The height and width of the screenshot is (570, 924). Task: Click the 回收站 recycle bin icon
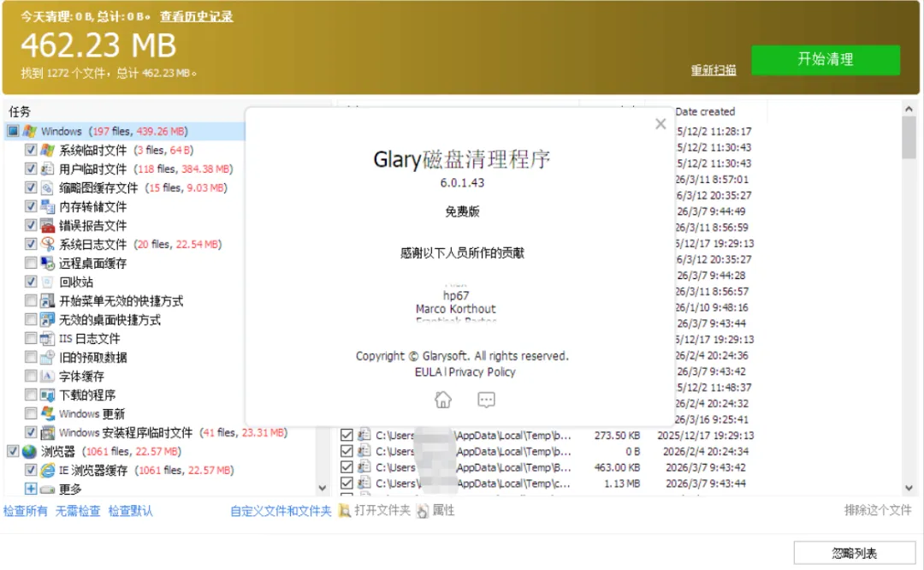(48, 282)
